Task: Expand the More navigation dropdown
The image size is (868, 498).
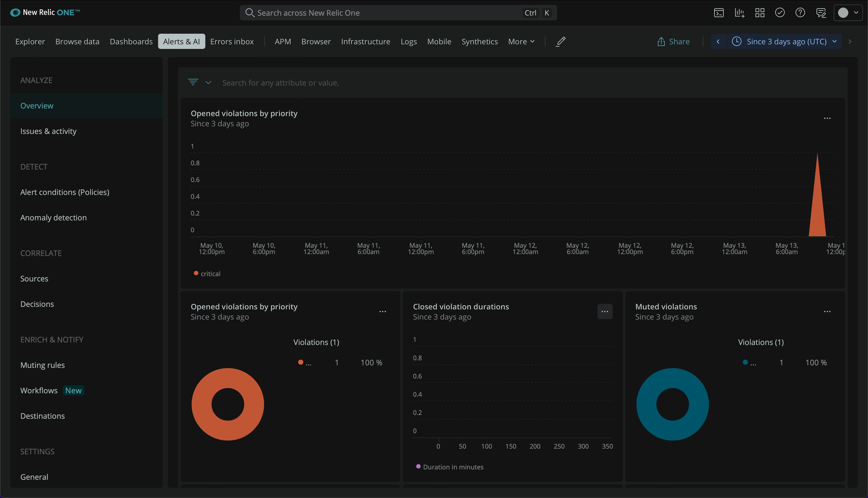Action: (521, 41)
